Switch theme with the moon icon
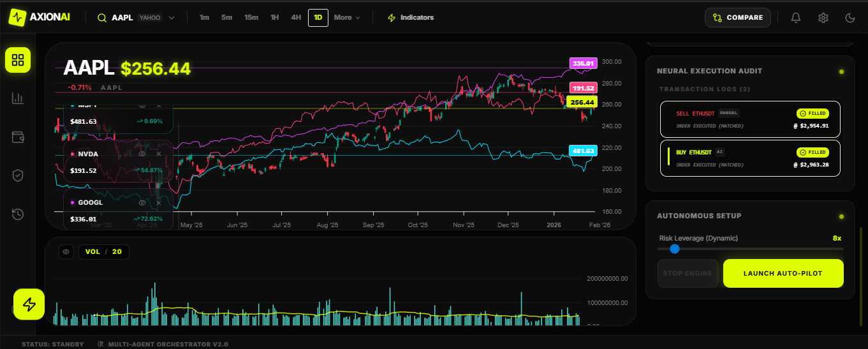This screenshot has width=868, height=349. coord(850,18)
